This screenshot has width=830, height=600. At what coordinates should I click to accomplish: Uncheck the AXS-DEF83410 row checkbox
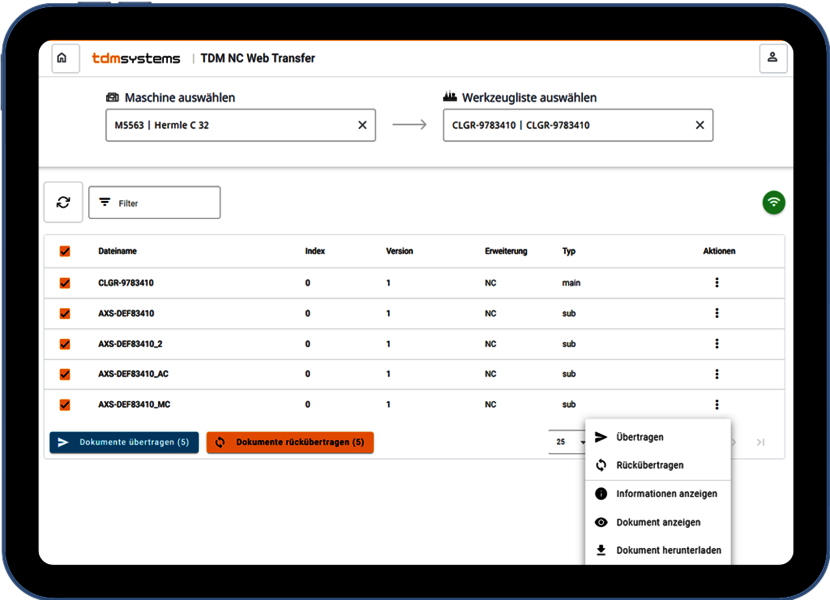65,313
